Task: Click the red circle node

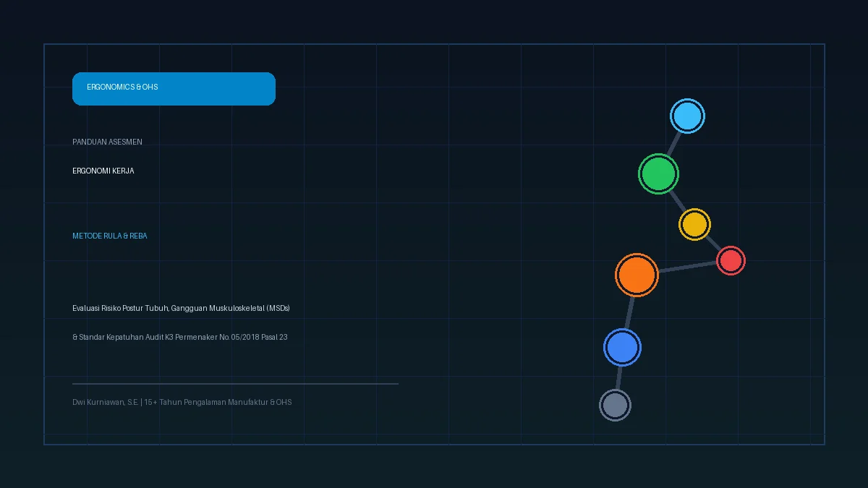Action: click(731, 260)
